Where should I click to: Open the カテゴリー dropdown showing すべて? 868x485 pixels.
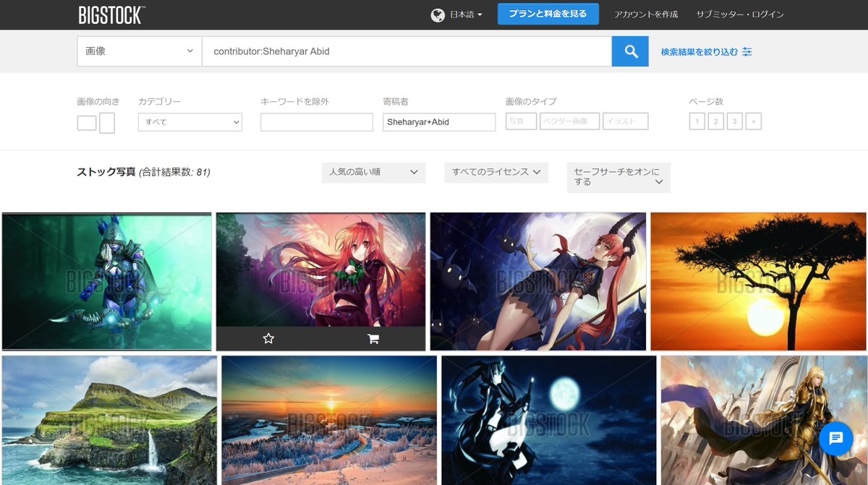point(190,122)
